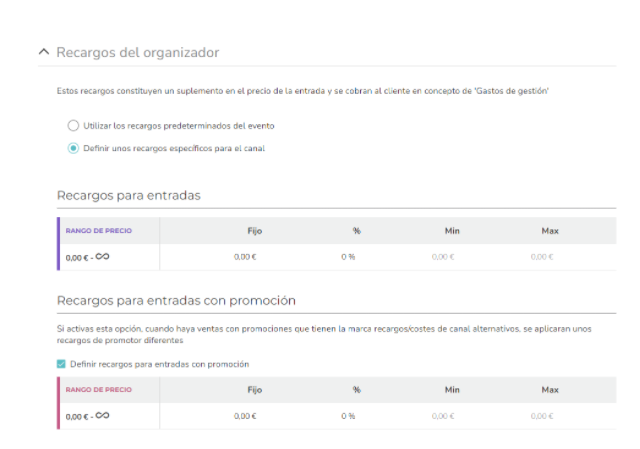Click the 'Si activas esta opción' explanation text

[x=324, y=334]
